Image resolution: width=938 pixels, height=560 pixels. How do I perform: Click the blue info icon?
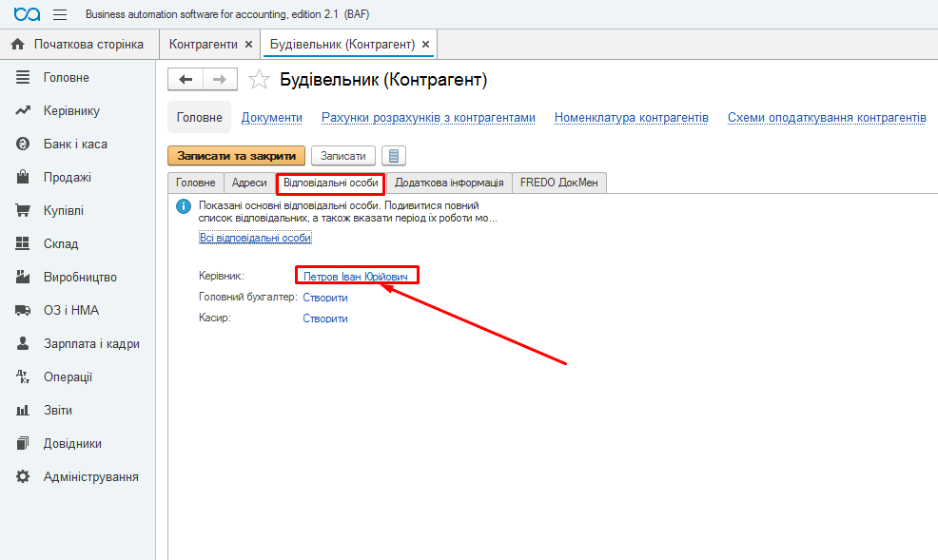click(184, 206)
